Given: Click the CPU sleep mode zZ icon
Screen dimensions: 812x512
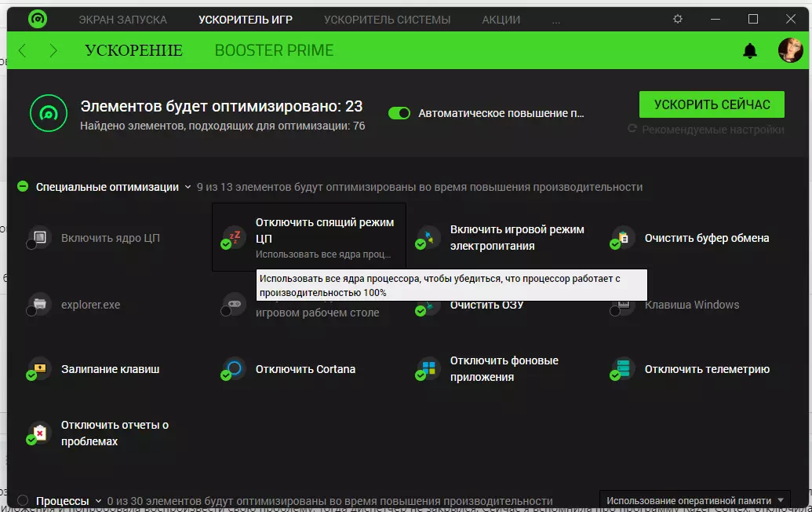Looking at the screenshot, I should 235,237.
